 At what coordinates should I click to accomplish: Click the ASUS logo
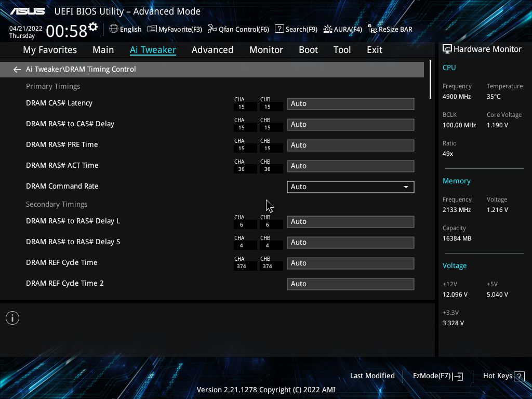(x=27, y=11)
